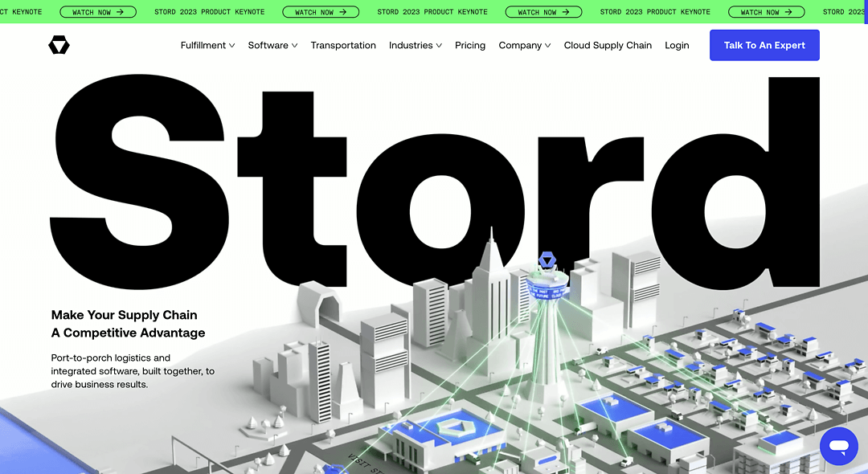Click the Make Your Supply Chain heading
The height and width of the screenshot is (474, 868).
128,324
